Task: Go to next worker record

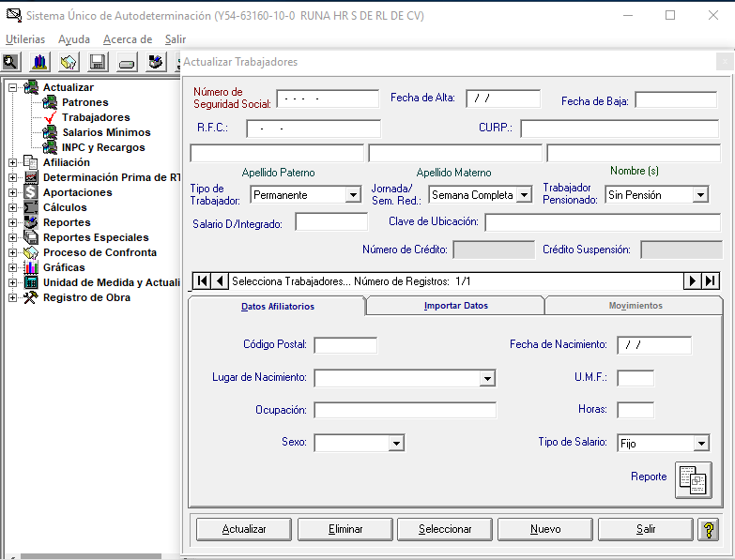Action: tap(693, 280)
